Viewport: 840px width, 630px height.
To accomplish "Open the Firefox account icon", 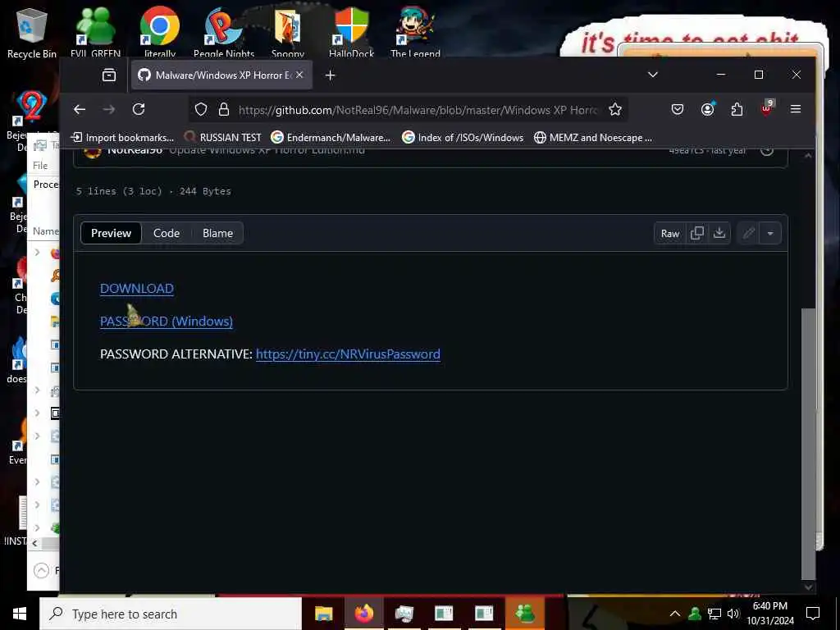I will pos(707,109).
